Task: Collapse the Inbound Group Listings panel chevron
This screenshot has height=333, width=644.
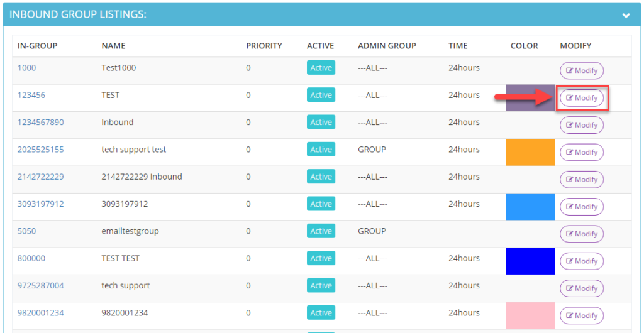Action: pos(626,16)
